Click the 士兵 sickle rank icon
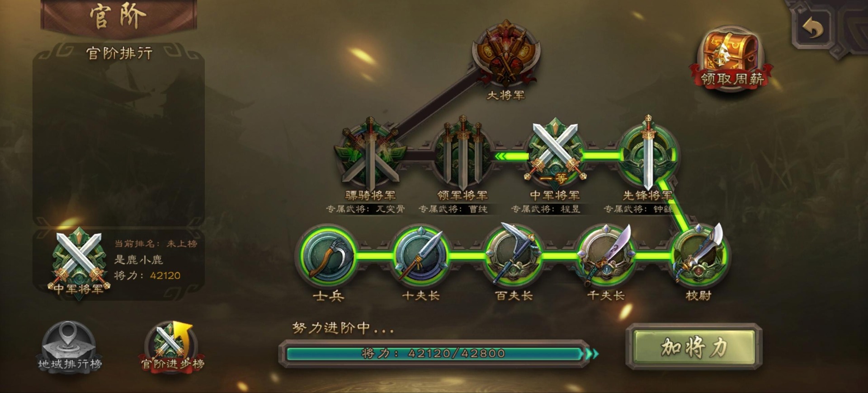 327,256
